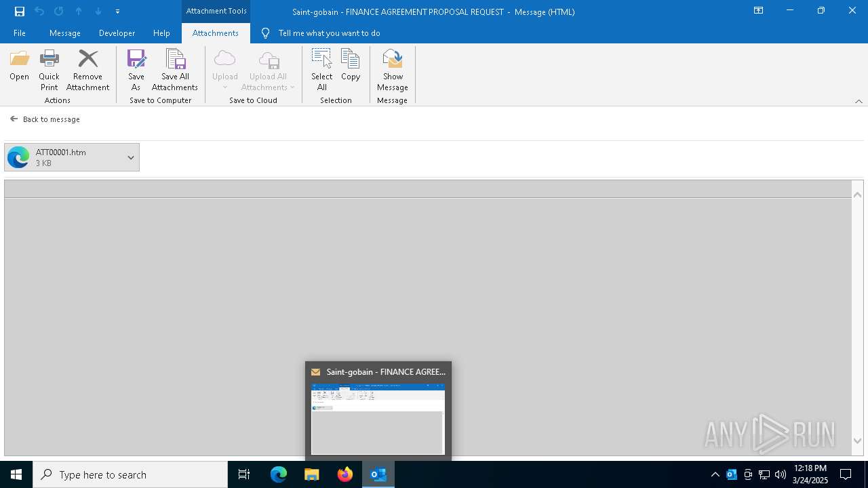Click Remove Attachment in the ribbon
Viewport: 868px width, 488px height.
click(87, 70)
